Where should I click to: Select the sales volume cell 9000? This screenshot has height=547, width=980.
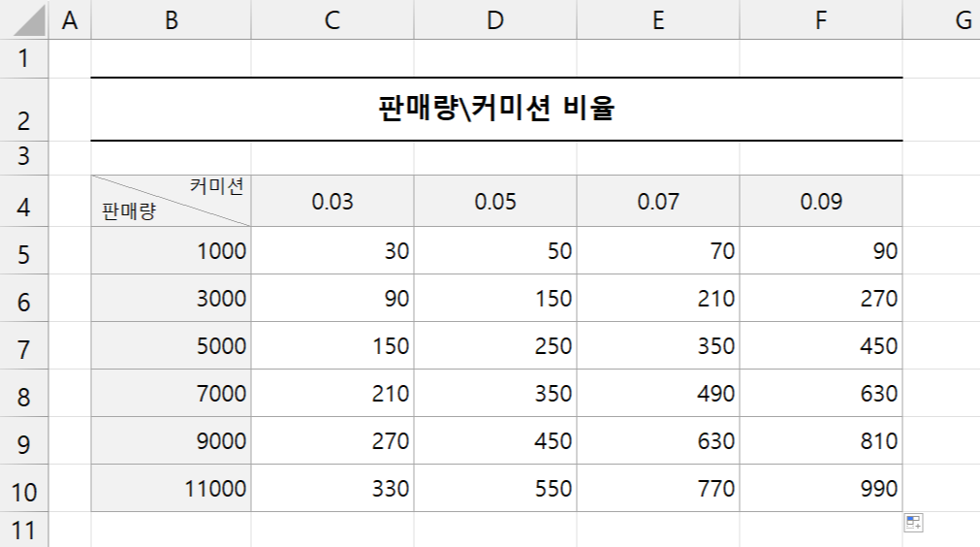172,440
